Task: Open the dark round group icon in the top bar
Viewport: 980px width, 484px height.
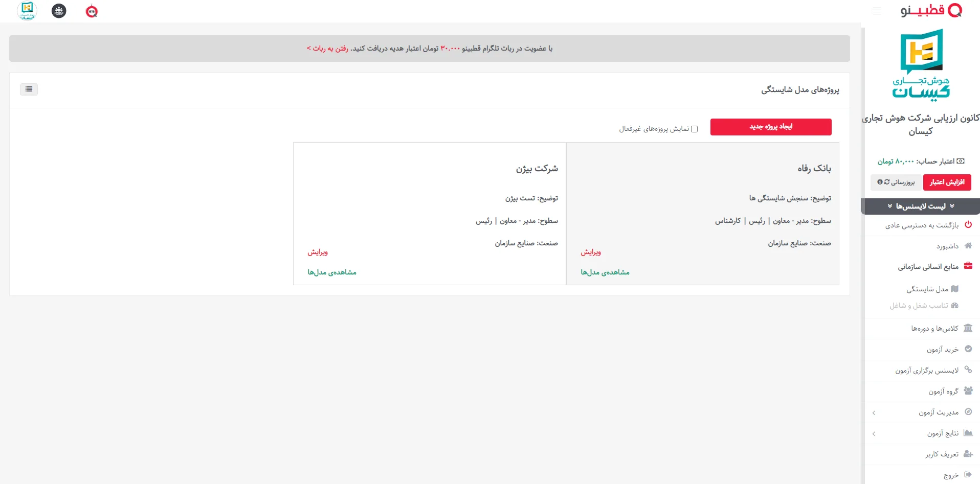Action: [x=59, y=11]
